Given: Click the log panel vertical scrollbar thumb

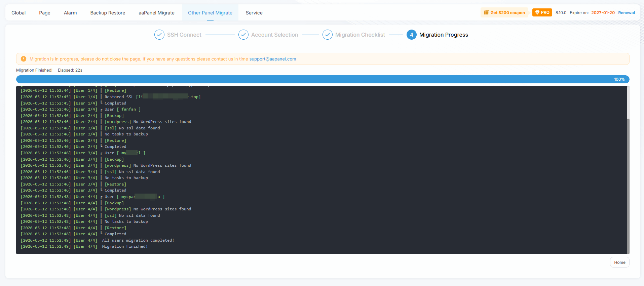Looking at the screenshot, I should [x=628, y=186].
